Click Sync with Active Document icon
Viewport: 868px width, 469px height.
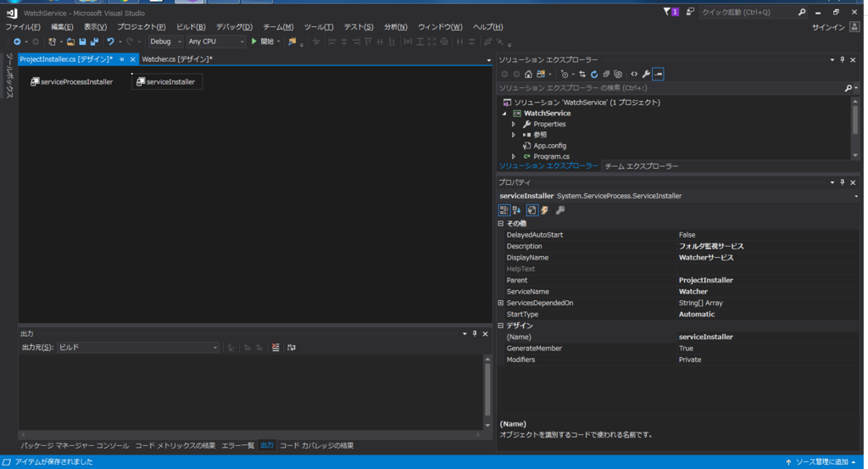tap(582, 74)
